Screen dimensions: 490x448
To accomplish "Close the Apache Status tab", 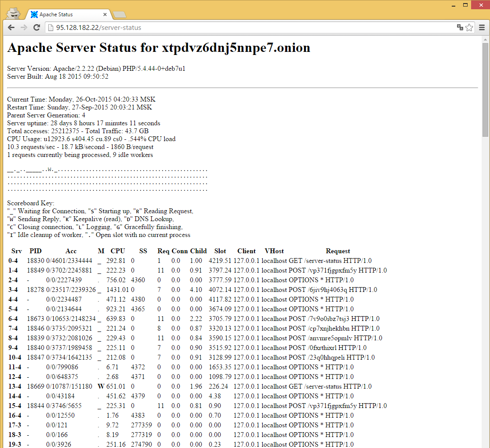I will 105,15.
